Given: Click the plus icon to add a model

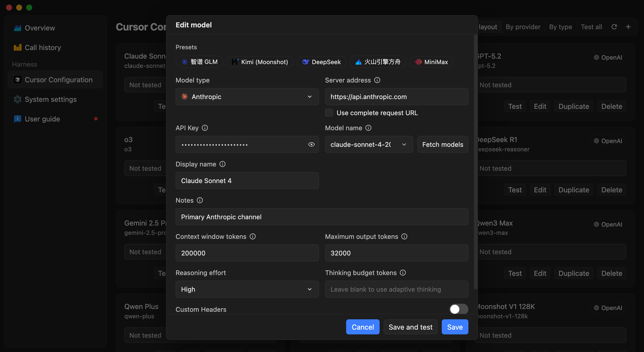Looking at the screenshot, I should pos(628,27).
